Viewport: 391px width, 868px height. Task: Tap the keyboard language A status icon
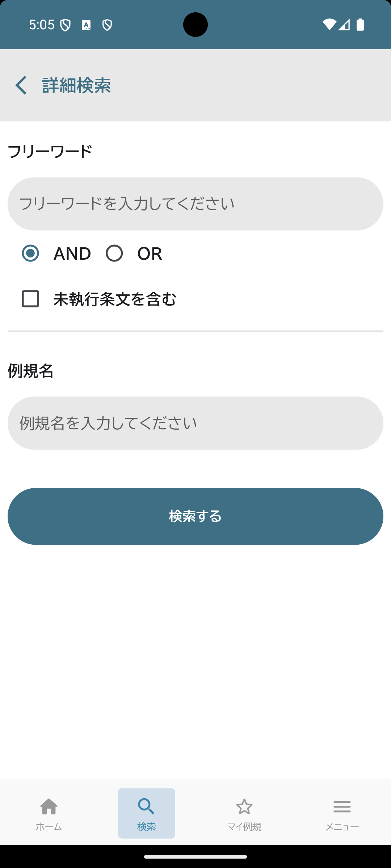pyautogui.click(x=86, y=25)
